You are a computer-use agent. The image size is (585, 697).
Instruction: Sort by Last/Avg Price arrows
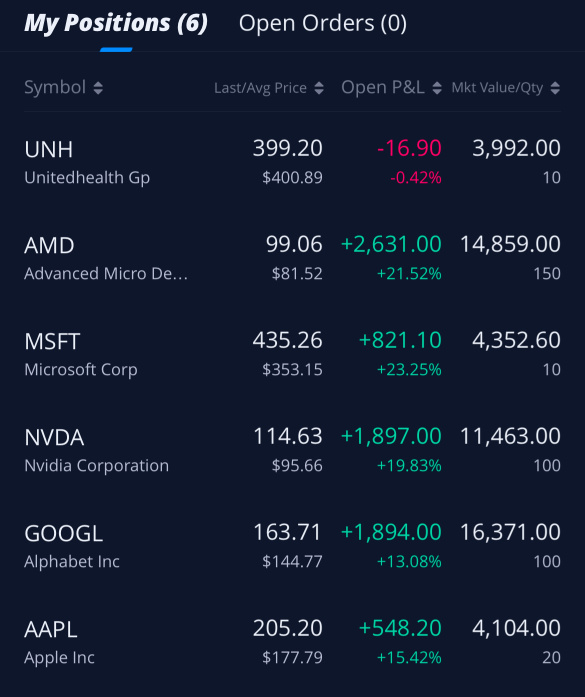click(x=319, y=88)
